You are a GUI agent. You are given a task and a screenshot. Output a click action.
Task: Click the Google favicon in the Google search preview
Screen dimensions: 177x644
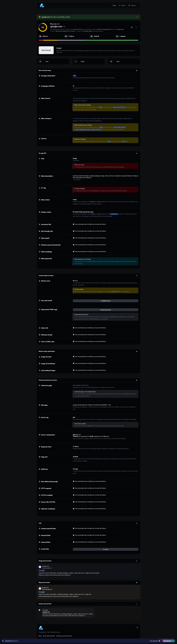coord(40,567)
